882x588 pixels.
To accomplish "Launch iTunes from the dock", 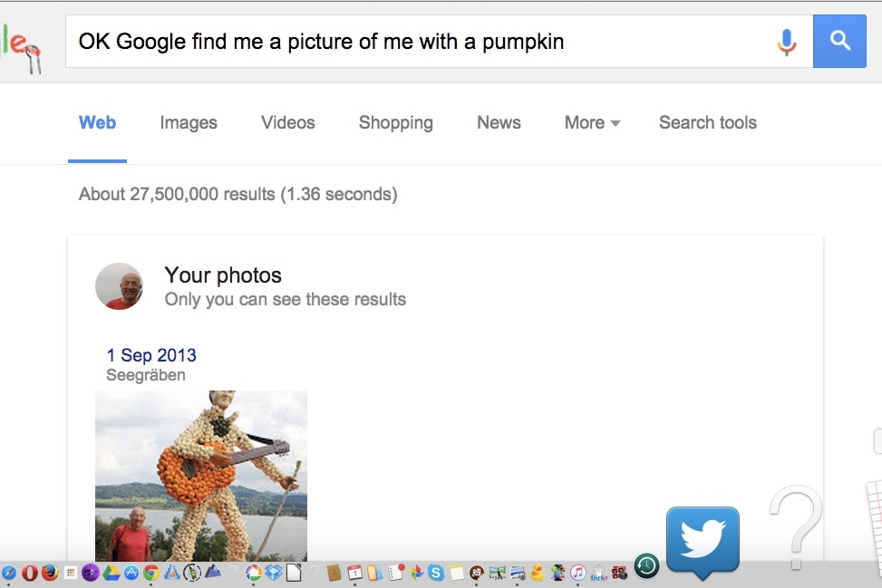I will (x=577, y=573).
